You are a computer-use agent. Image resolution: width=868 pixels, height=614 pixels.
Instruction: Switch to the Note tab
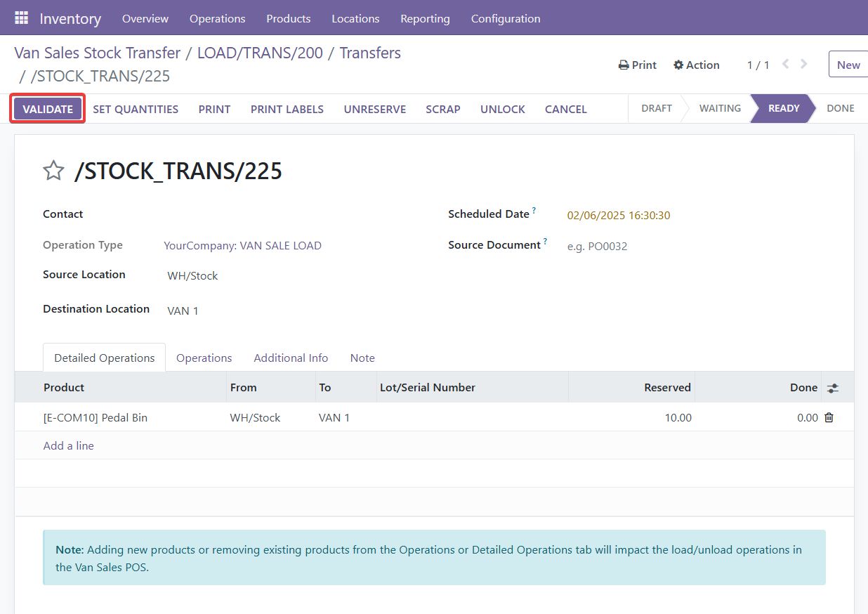pos(362,358)
